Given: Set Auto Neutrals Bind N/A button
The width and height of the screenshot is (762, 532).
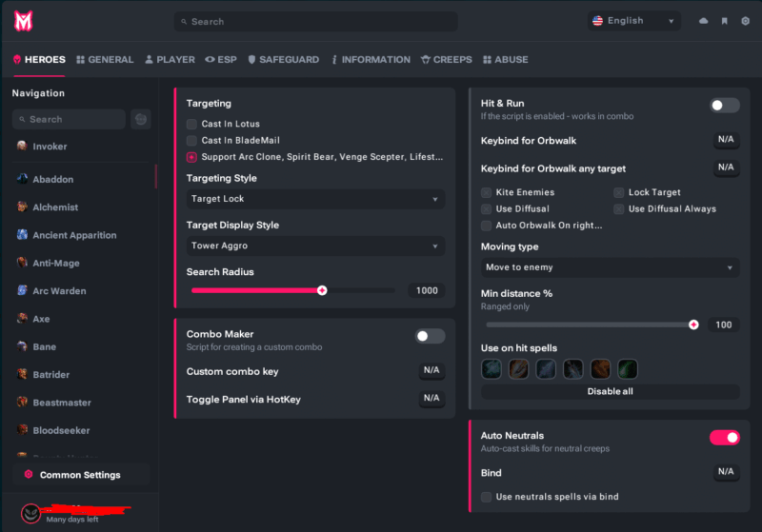Looking at the screenshot, I should (726, 472).
